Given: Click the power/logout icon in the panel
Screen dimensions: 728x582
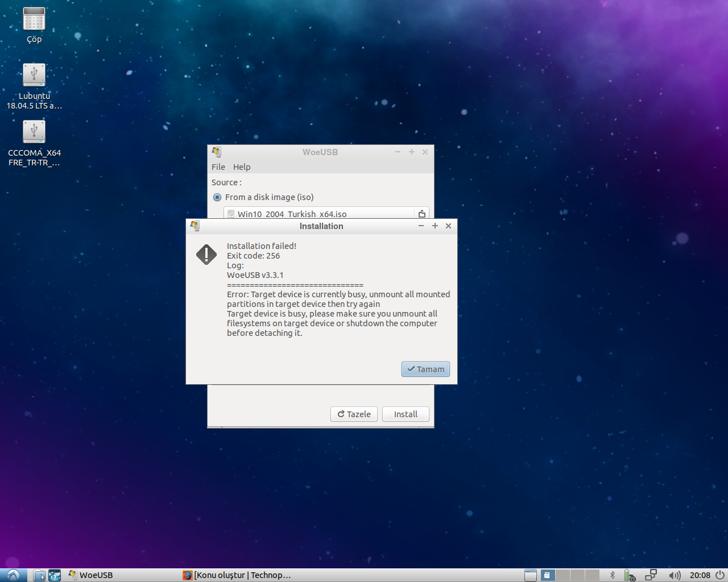Looking at the screenshot, I should coord(720,575).
